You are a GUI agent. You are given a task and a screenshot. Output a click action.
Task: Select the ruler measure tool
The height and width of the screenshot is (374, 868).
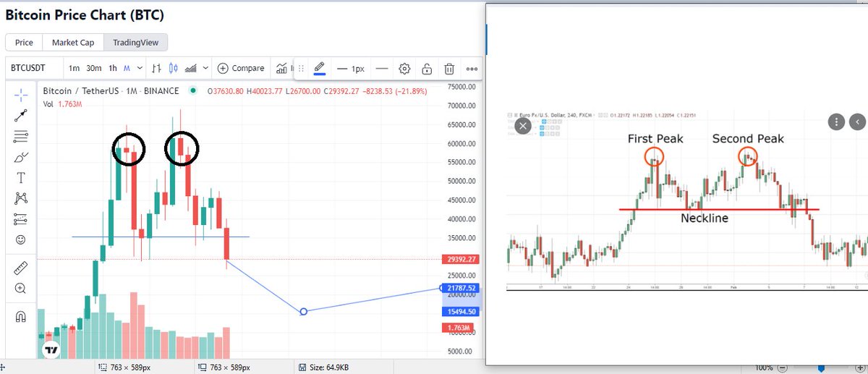21,268
